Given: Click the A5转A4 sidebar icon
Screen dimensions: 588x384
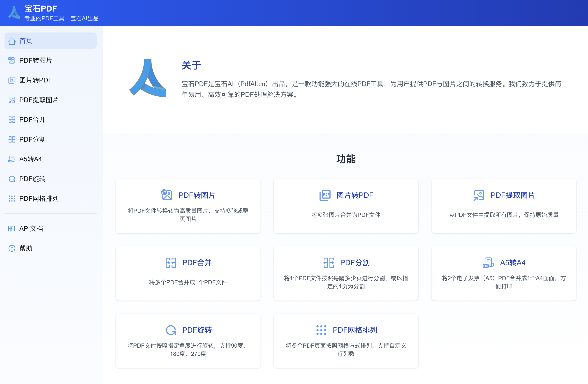Looking at the screenshot, I should [x=12, y=159].
